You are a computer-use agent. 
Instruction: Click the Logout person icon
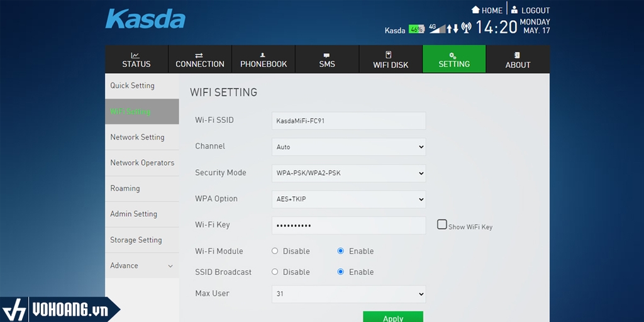pyautogui.click(x=514, y=10)
